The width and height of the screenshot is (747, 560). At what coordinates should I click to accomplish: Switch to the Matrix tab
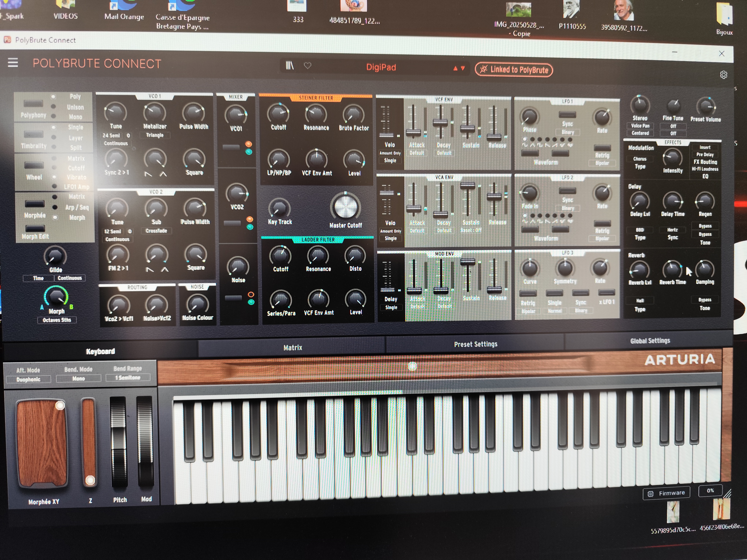point(292,348)
